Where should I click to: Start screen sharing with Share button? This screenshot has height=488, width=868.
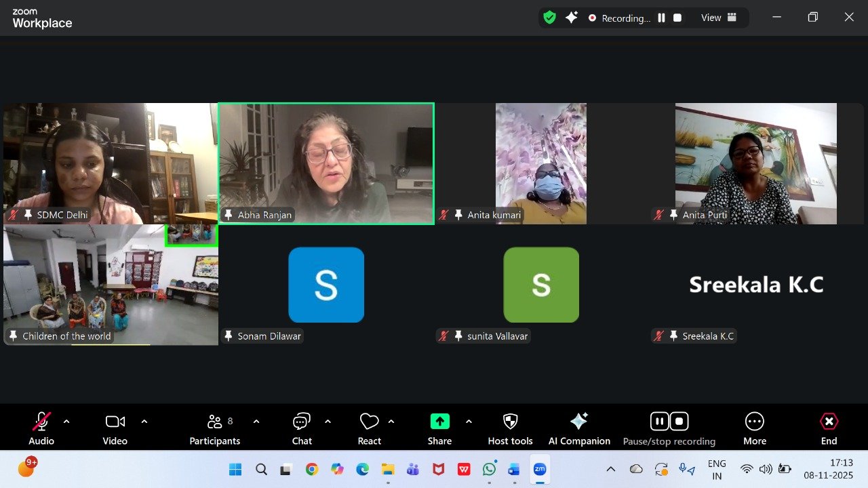coord(439,428)
